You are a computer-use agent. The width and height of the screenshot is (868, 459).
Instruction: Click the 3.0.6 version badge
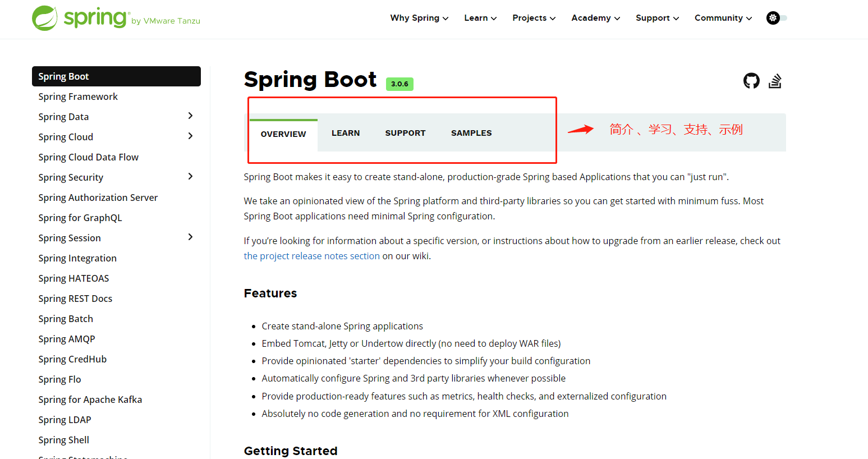(399, 84)
